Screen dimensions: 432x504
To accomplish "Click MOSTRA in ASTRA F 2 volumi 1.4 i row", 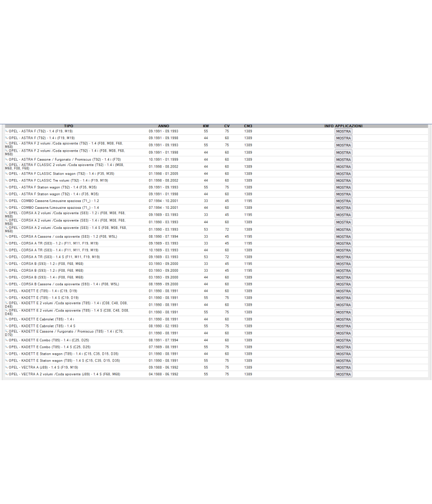I will pos(343,153).
